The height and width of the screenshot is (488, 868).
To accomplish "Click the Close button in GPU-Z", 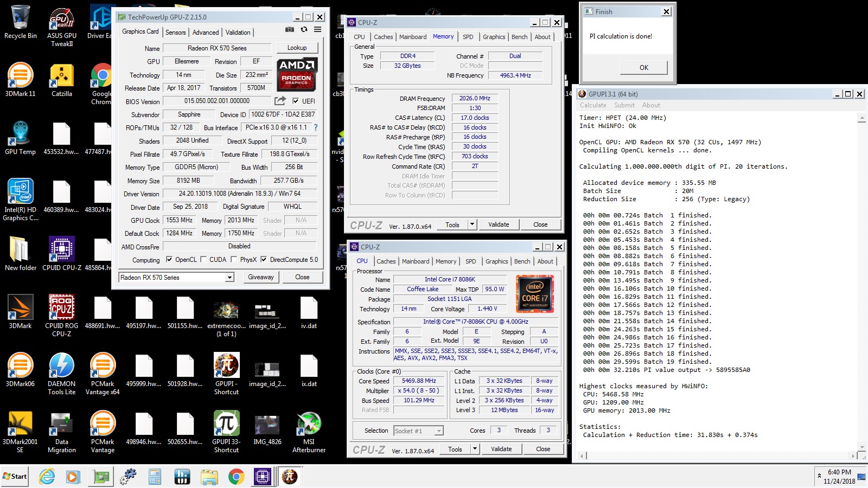I will click(x=302, y=277).
